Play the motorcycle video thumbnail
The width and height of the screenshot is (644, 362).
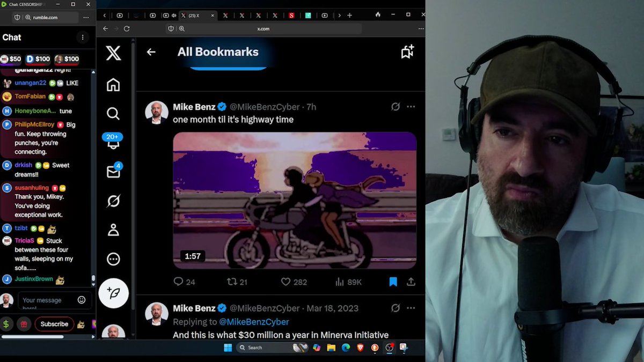[x=295, y=200]
